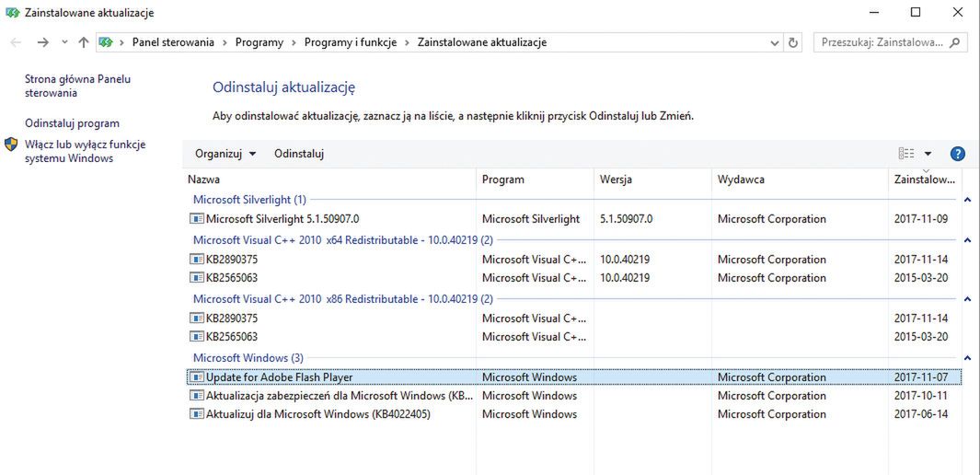Collapse the Microsoft Silverlight group
Screen dimensions: 980x475
click(x=966, y=200)
